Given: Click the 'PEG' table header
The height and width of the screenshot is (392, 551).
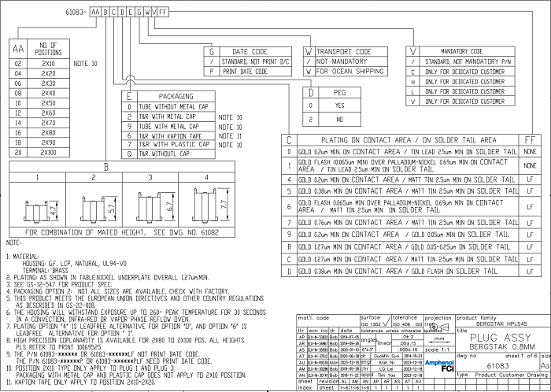Looking at the screenshot, I should pyautogui.click(x=339, y=93).
